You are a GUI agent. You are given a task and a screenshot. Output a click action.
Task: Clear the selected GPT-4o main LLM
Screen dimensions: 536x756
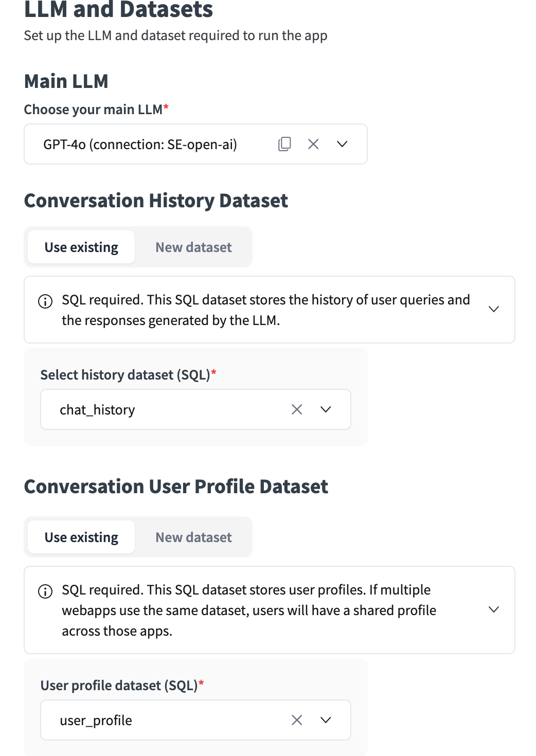pos(313,144)
